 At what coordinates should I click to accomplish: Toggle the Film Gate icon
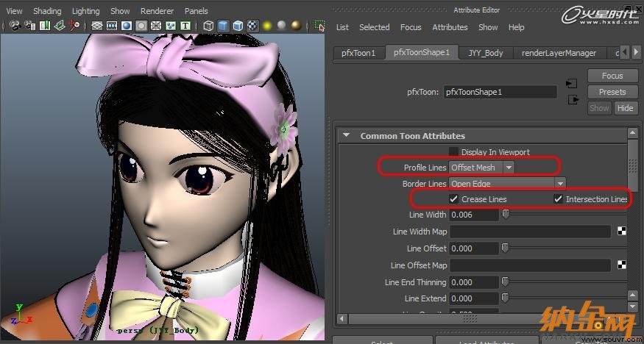[x=112, y=26]
